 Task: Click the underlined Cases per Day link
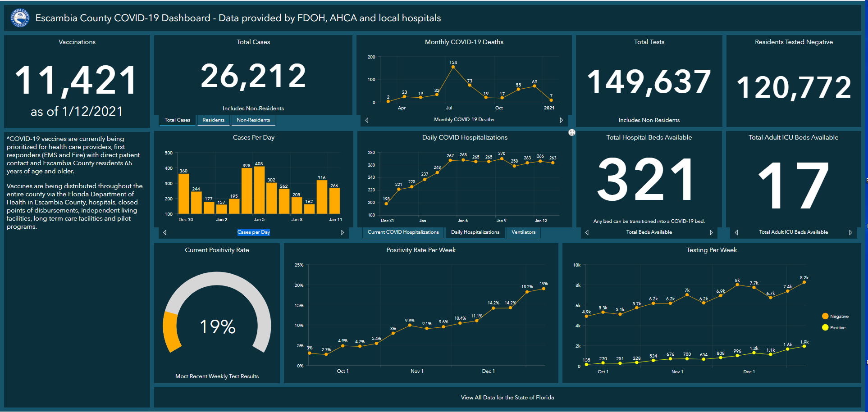pos(254,232)
